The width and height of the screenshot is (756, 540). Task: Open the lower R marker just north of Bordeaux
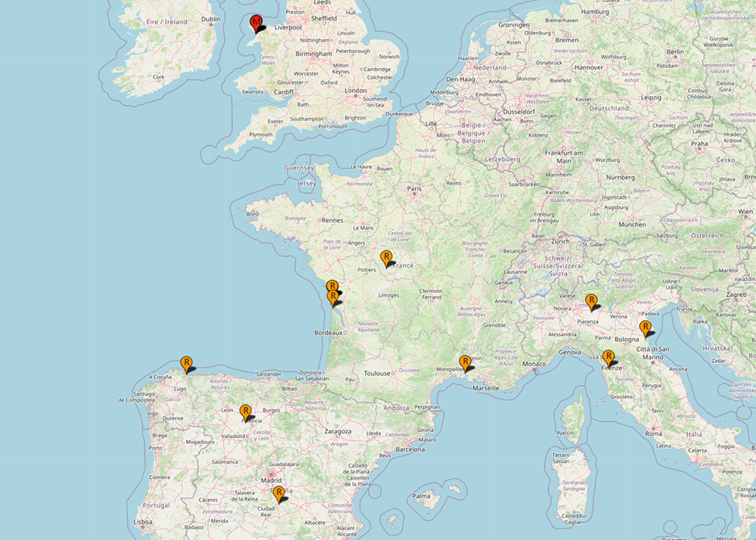(333, 296)
